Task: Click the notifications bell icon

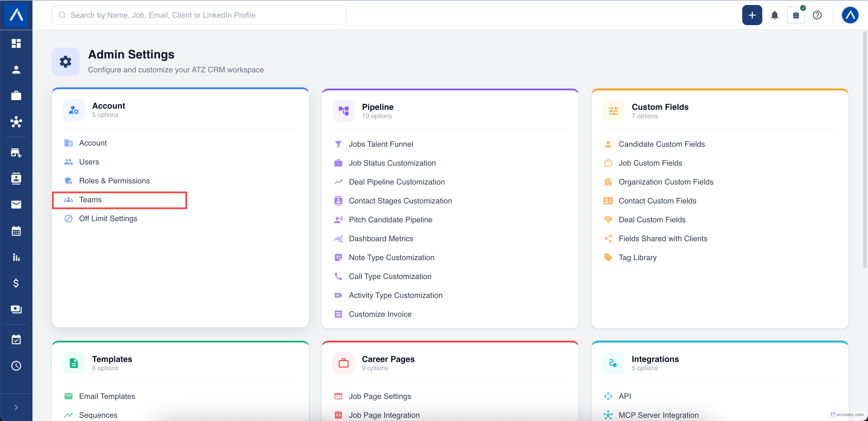Action: [x=774, y=15]
